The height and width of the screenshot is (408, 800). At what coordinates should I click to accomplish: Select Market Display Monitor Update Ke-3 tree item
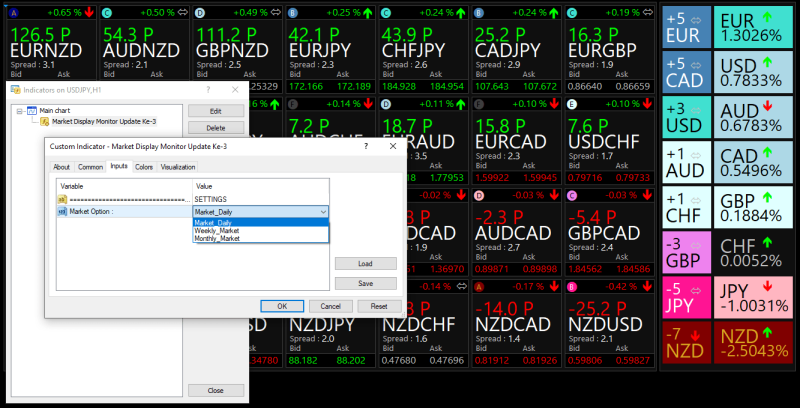point(104,121)
